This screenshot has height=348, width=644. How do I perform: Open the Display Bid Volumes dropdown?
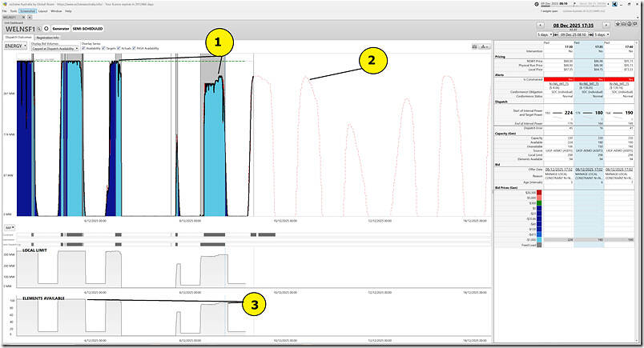pos(54,49)
